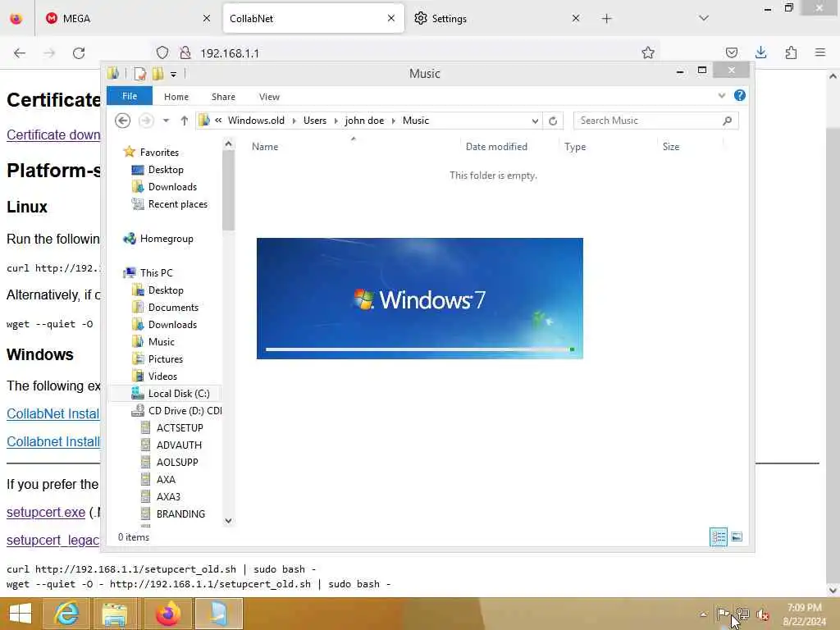Open the Windows Start button
This screenshot has height=630, width=840.
click(21, 614)
